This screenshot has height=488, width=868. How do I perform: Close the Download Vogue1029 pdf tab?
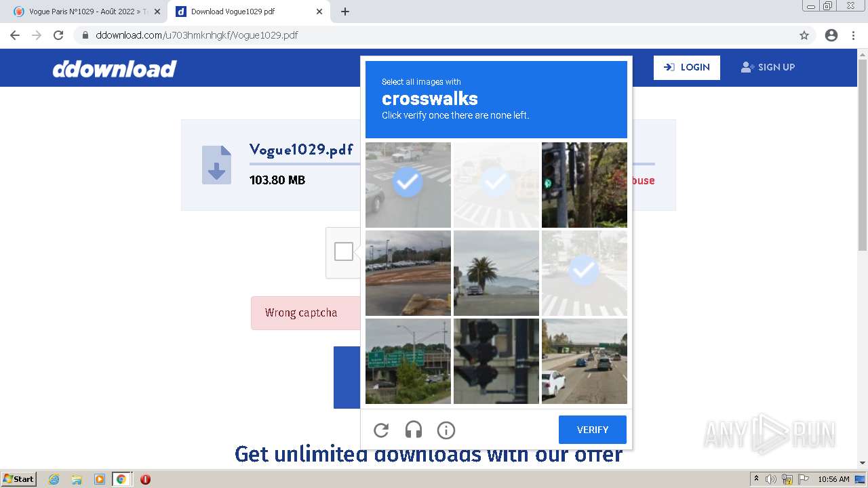(319, 12)
